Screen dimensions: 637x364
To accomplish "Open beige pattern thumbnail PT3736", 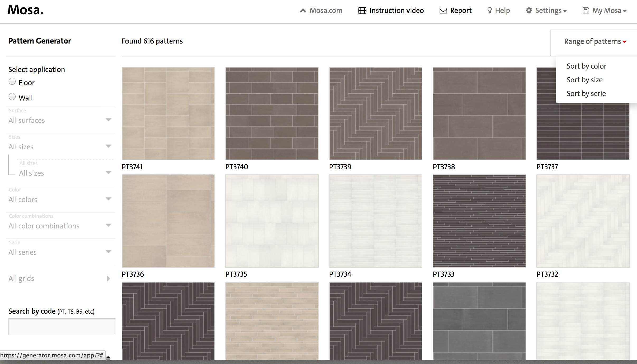I will (x=168, y=221).
